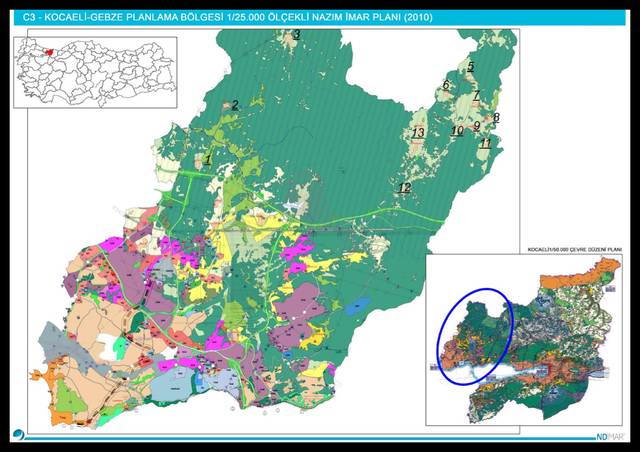The width and height of the screenshot is (640, 452).
Task: Click the map label number 12
Action: (404, 188)
